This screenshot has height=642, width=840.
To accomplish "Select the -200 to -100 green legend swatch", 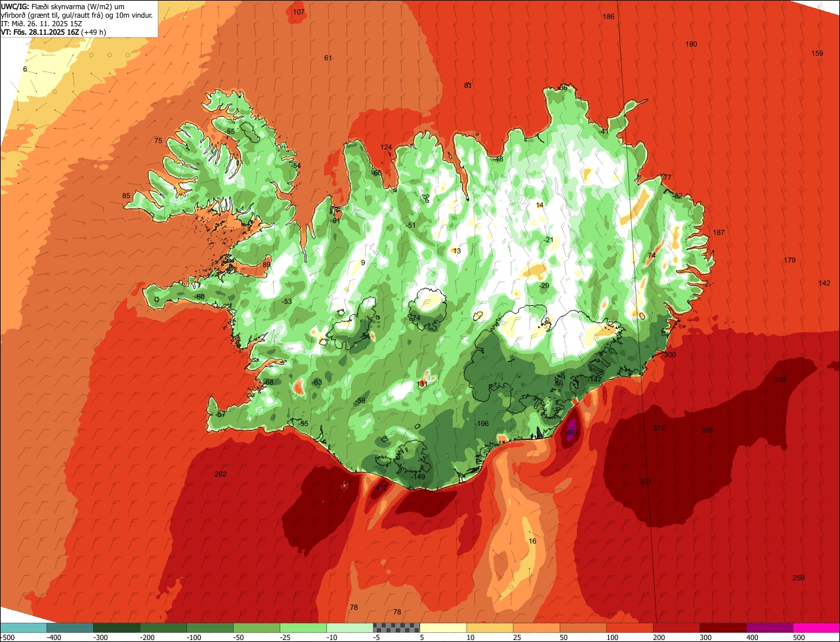I will (x=163, y=628).
